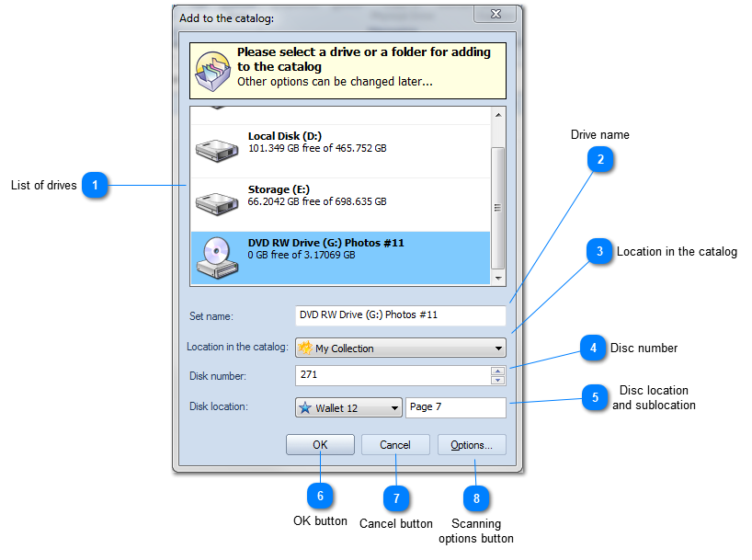Click inside the Set name text field
752x560 pixels.
coord(400,315)
